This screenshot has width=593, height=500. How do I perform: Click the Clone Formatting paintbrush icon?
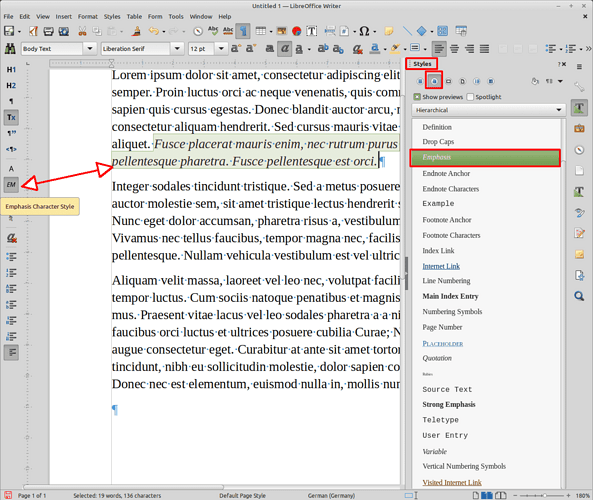(x=136, y=31)
